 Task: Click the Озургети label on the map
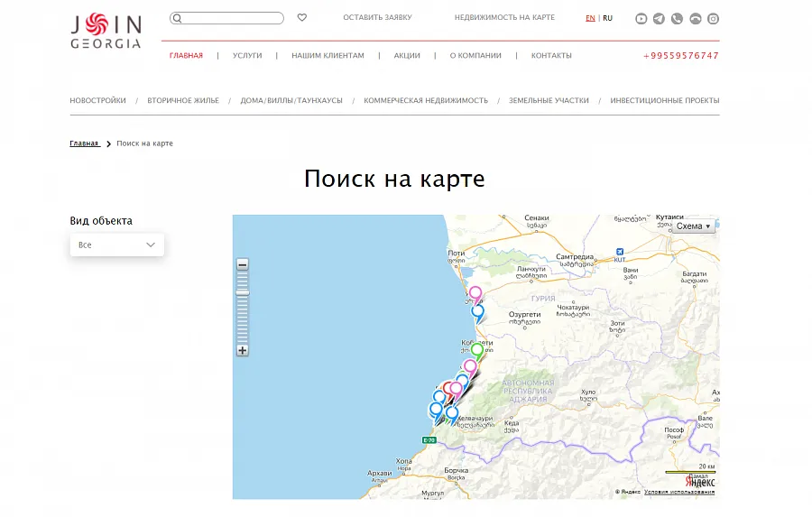[x=524, y=315]
